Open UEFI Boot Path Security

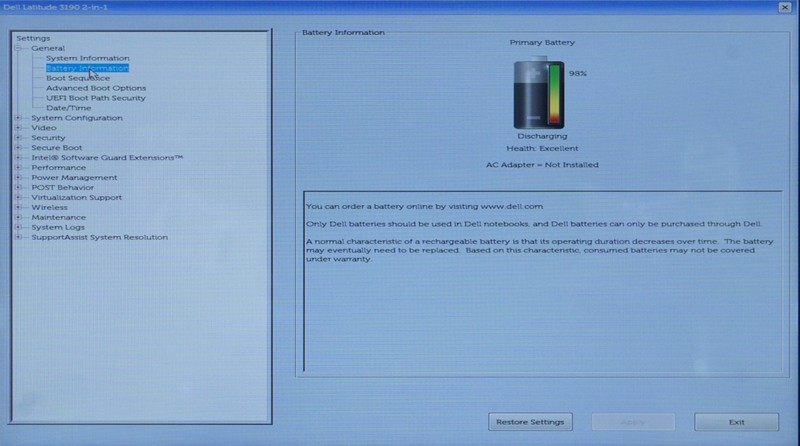point(96,98)
